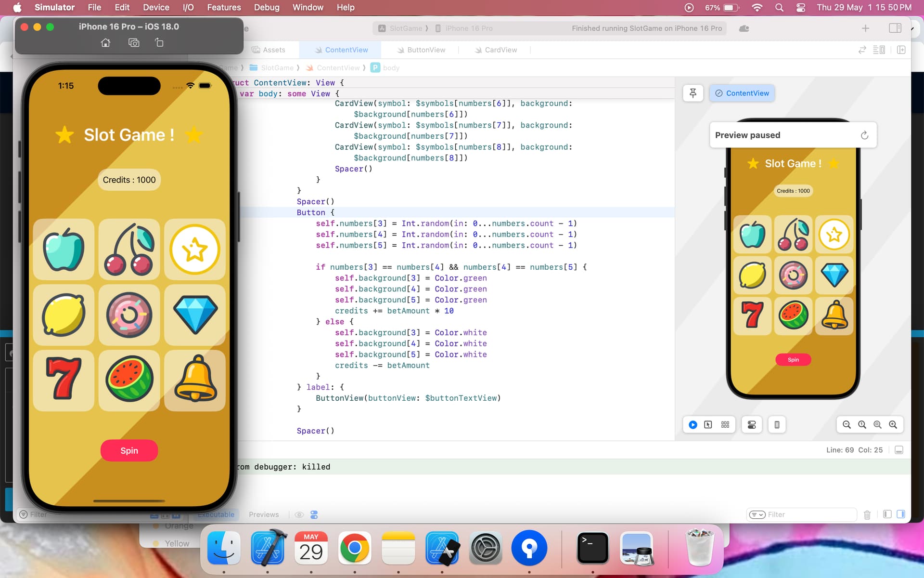Switch to the Assets tab
The height and width of the screenshot is (578, 924).
[x=269, y=50]
